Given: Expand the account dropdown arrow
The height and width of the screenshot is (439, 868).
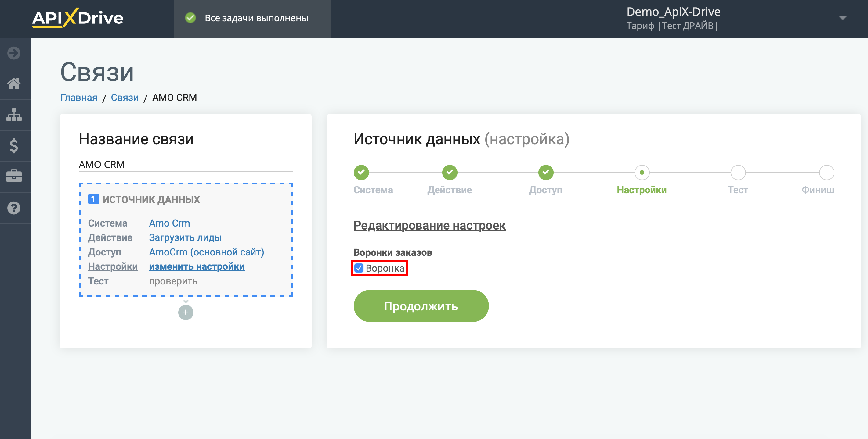Looking at the screenshot, I should tap(842, 18).
